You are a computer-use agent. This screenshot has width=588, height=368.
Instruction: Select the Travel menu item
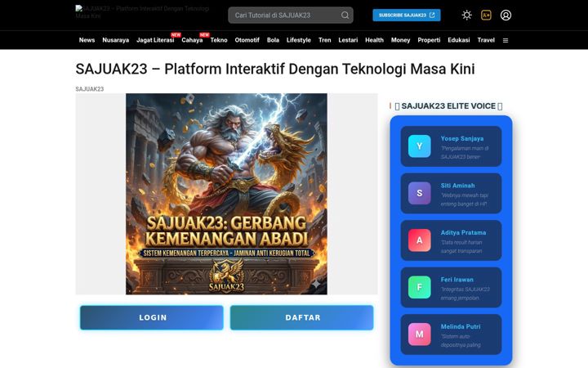[486, 40]
